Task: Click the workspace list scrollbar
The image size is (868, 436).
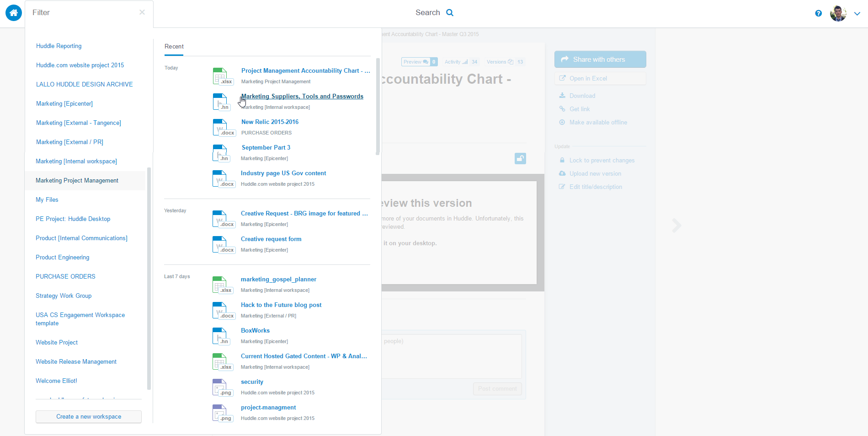Action: point(149,278)
